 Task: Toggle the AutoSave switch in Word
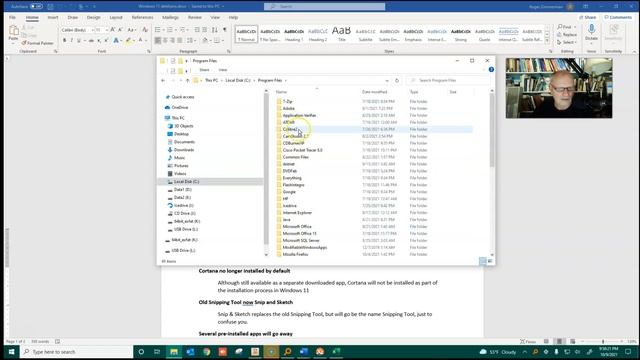point(36,7)
